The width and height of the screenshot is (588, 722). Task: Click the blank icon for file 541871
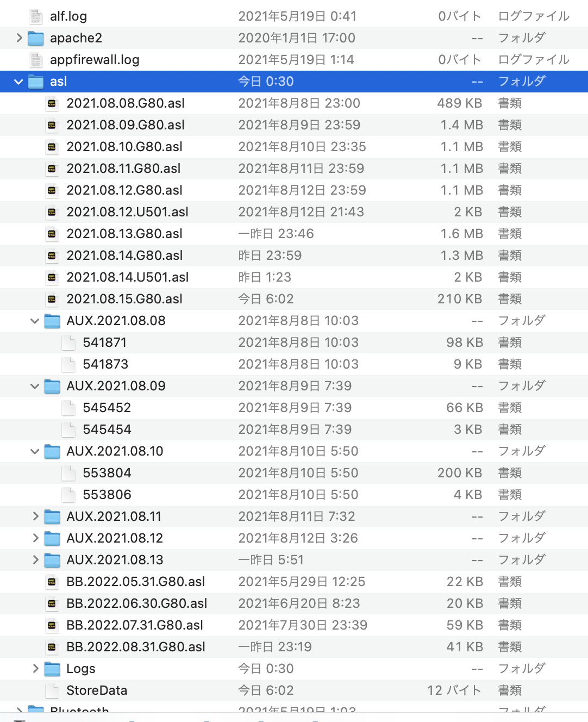coord(68,343)
